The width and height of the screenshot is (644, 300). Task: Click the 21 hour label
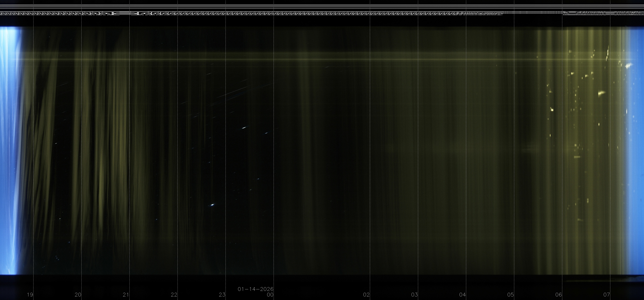click(x=126, y=295)
